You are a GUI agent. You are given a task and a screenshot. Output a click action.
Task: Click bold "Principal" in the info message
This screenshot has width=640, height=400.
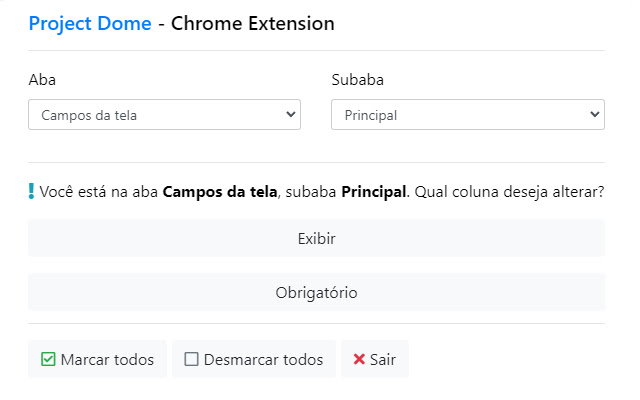click(374, 191)
